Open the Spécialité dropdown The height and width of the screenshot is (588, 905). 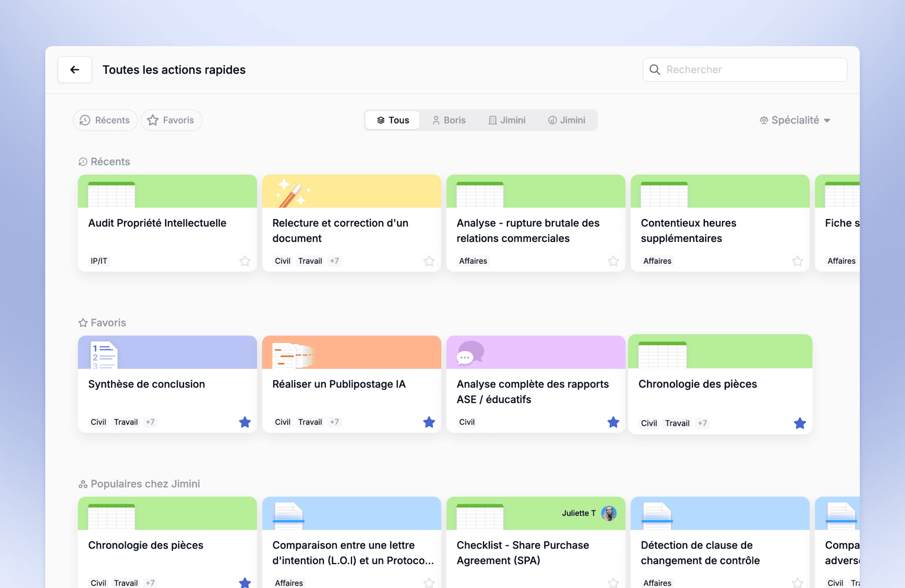[x=795, y=120]
